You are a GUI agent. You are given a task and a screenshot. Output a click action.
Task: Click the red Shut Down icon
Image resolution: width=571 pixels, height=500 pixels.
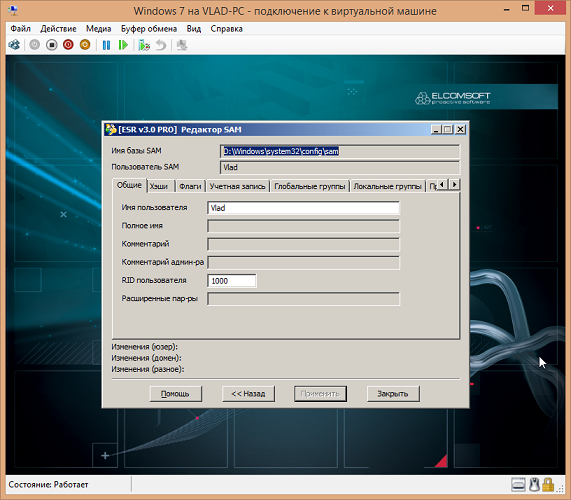(x=68, y=45)
